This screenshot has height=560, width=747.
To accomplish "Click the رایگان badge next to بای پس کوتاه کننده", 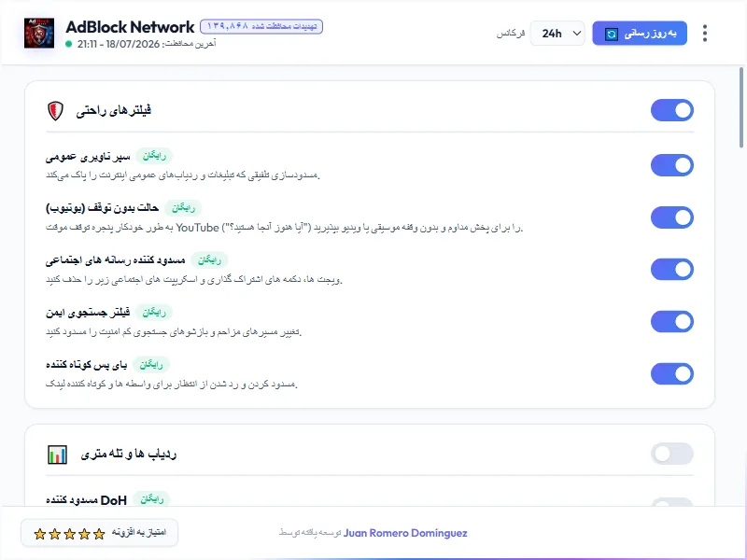I will [151, 364].
